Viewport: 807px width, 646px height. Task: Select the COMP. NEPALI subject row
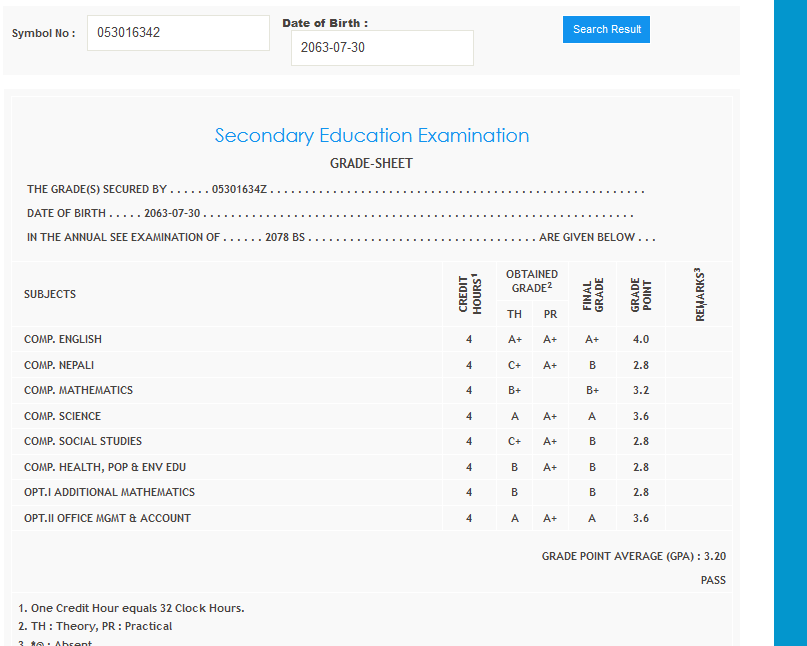59,365
